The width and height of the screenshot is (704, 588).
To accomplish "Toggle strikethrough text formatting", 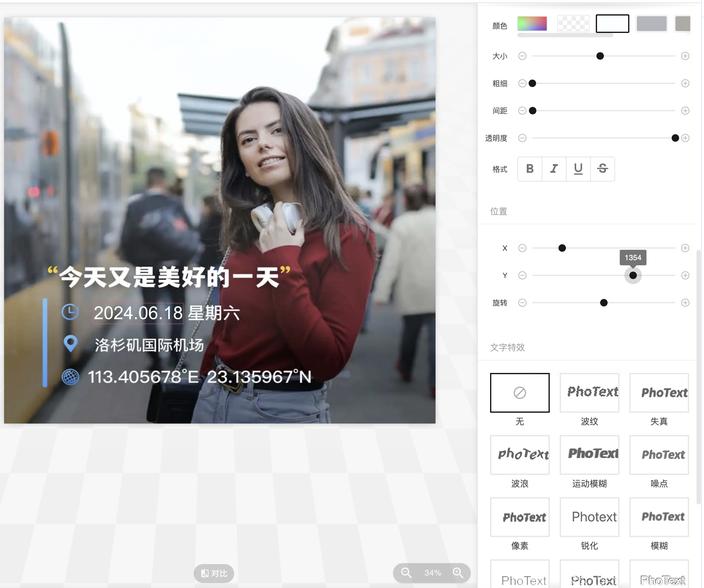I will (x=602, y=169).
